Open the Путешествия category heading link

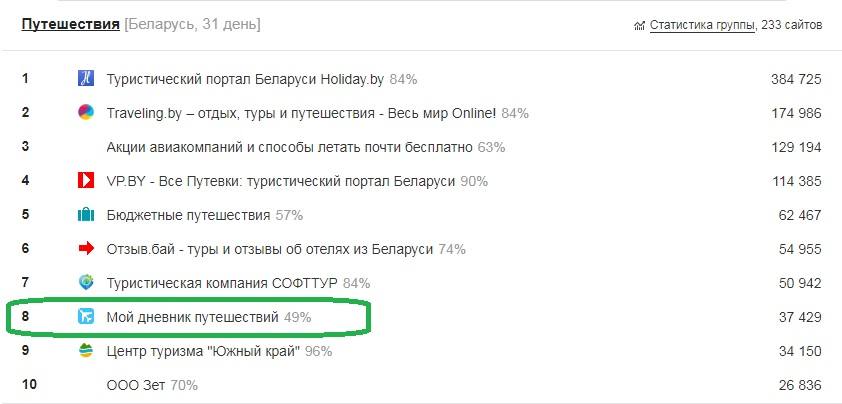(x=70, y=24)
